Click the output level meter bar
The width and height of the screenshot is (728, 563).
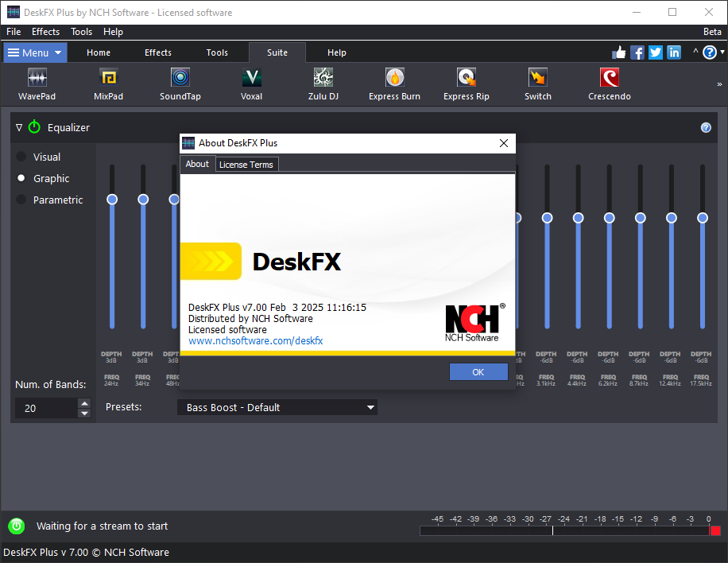(x=564, y=530)
